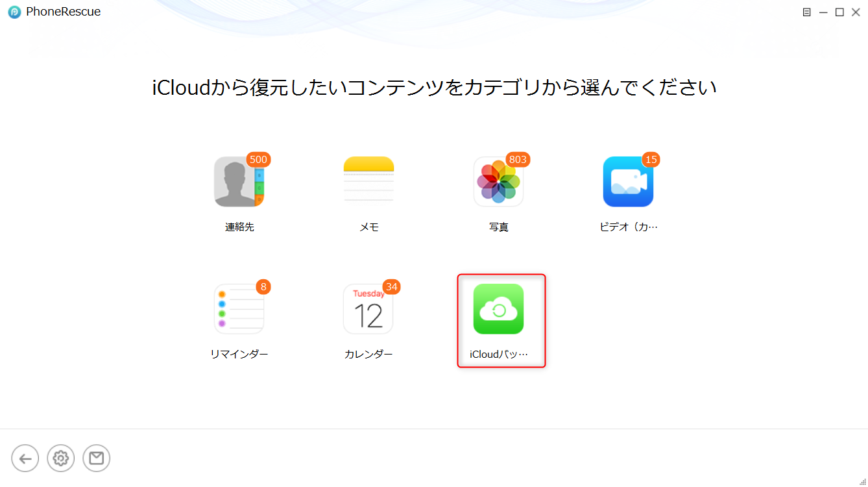The width and height of the screenshot is (868, 487).
Task: Open settings via the gear button
Action: (x=61, y=458)
